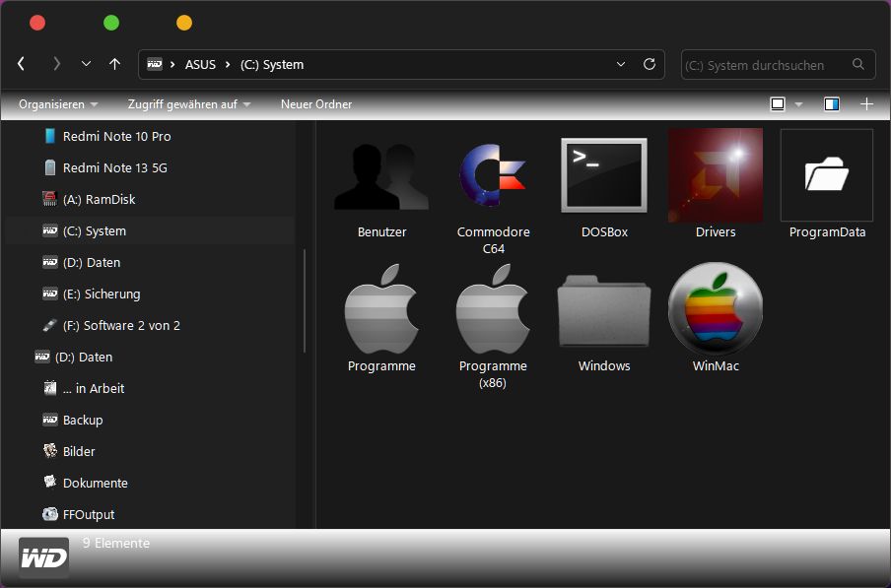Open the recent locations dropdown
The image size is (891, 588).
click(86, 64)
